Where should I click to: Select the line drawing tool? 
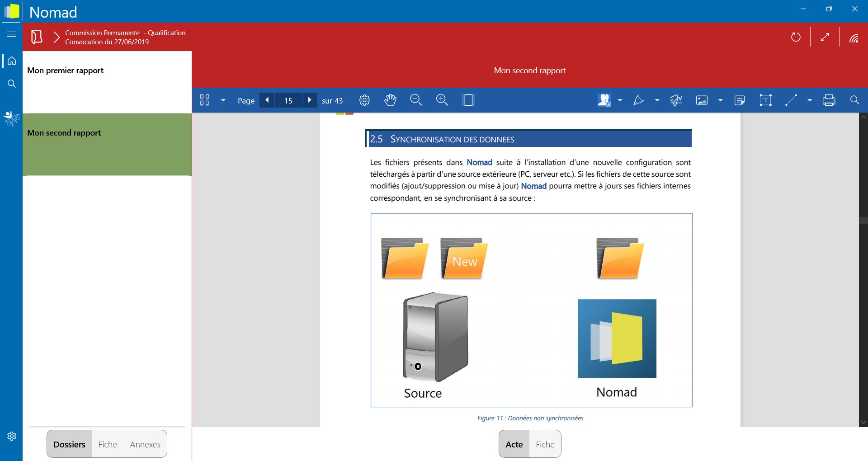coord(791,100)
